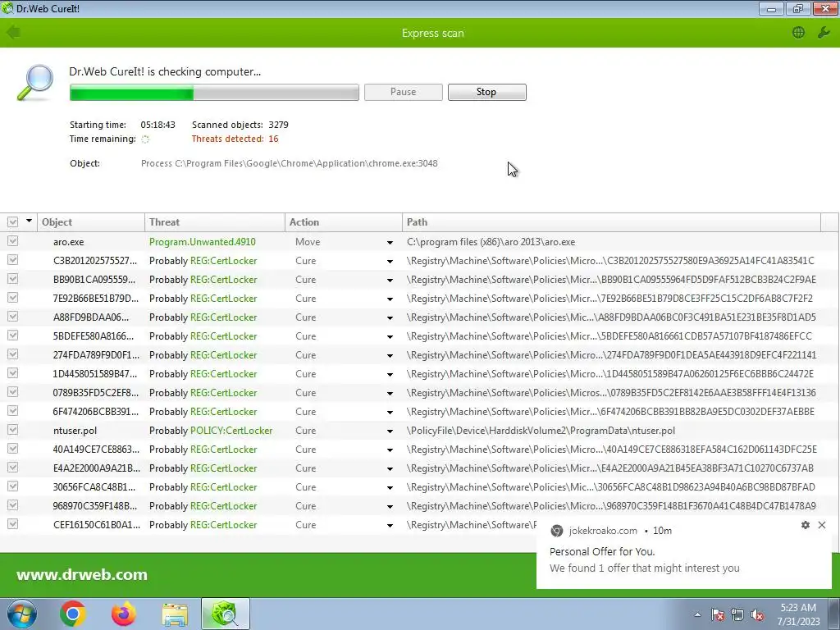Uncheck checkbox for 5BDEFE580A8166 row

click(13, 336)
